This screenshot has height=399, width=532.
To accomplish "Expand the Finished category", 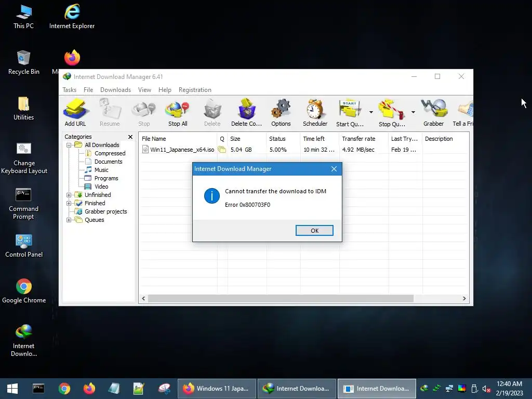I will [69, 203].
